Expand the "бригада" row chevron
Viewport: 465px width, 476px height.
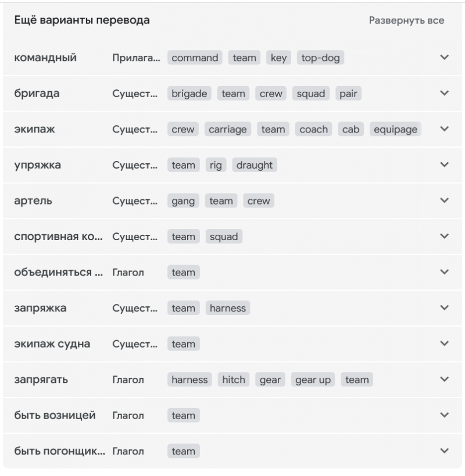[x=445, y=93]
